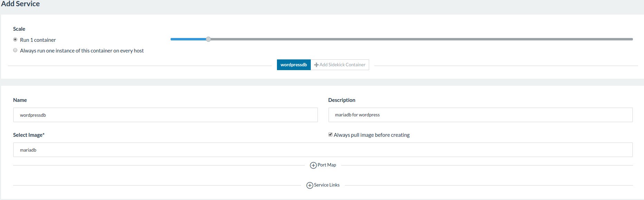Choose always run one instance on every host

15,50
